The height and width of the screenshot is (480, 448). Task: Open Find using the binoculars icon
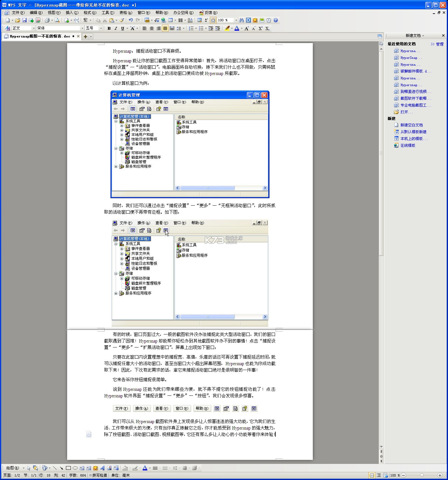click(242, 20)
